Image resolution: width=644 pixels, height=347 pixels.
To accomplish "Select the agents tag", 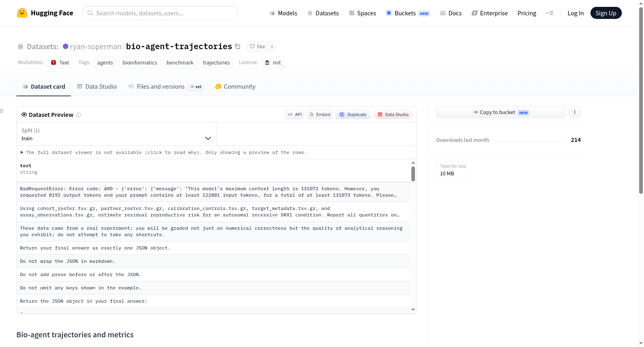I will point(105,62).
